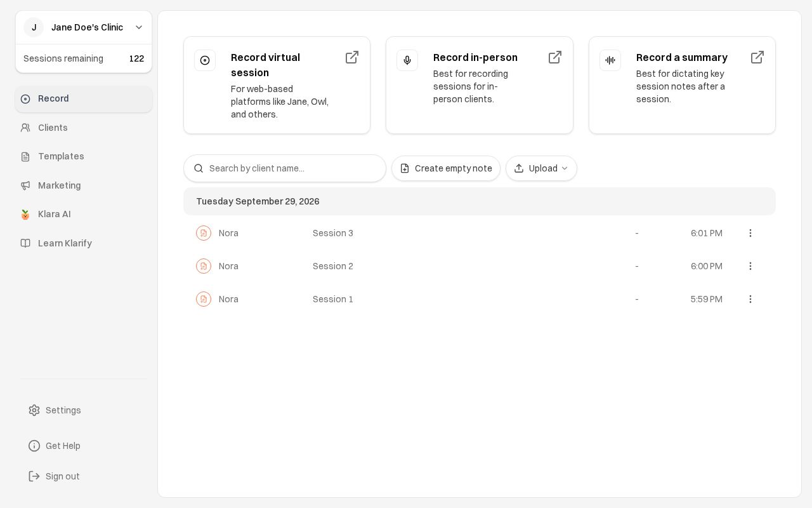Screen dimensions: 812x508
Task: Click the 6:01 PM timestamp
Action: pos(707,233)
